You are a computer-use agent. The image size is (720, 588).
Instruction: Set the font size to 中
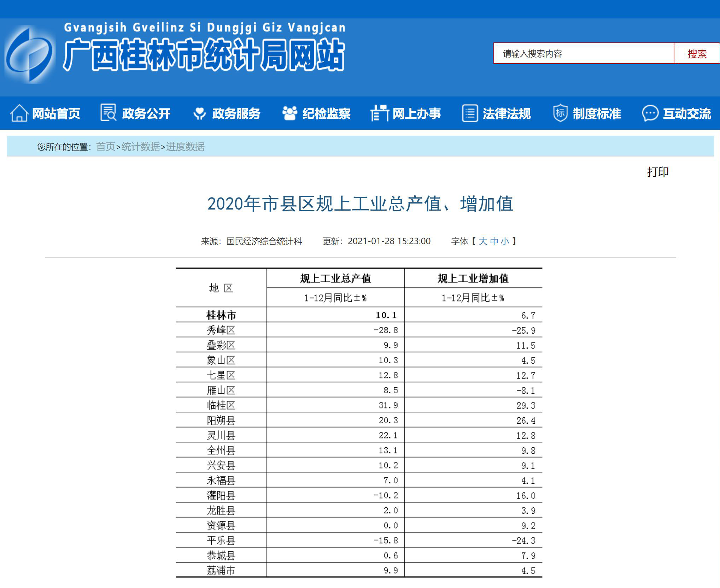(494, 241)
